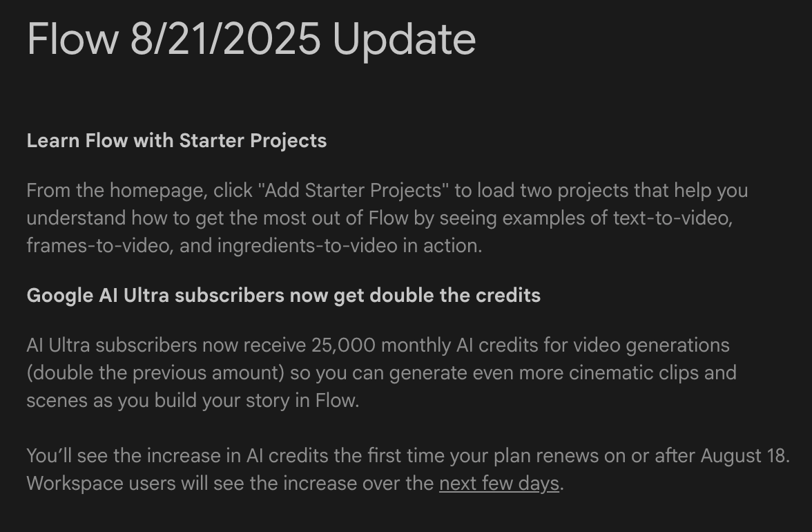Screen dimensions: 812x532
Task: Click the paragraph starting "From the homepage"
Action: pyautogui.click(x=387, y=218)
